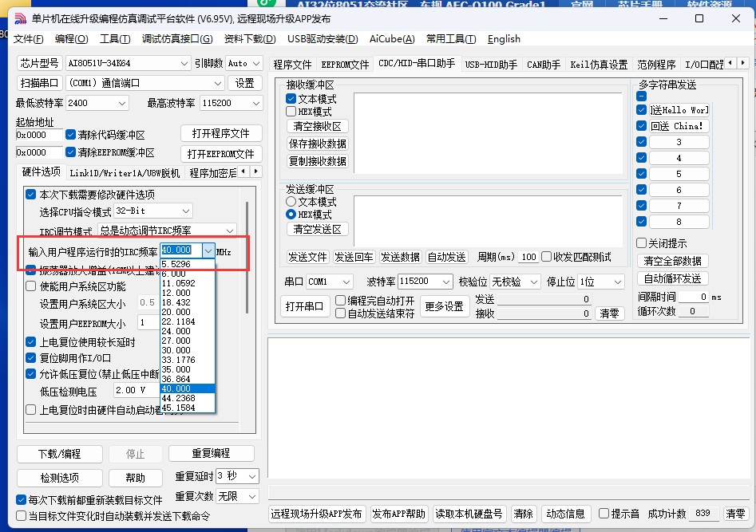Uncheck 清除EEPROM缓冲区 option
756x532 pixels.
[x=70, y=152]
